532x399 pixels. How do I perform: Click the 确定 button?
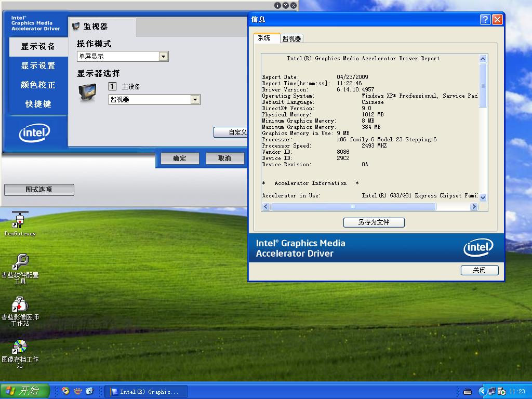179,158
